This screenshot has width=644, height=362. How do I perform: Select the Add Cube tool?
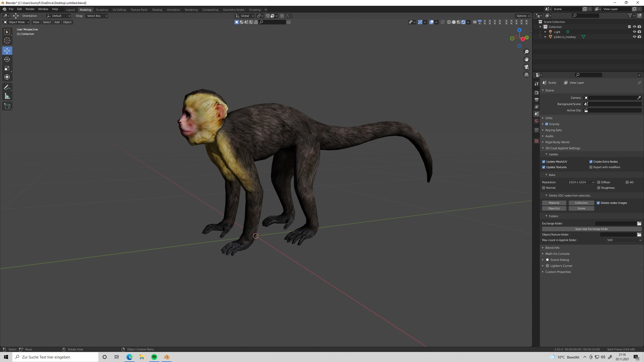[x=7, y=106]
